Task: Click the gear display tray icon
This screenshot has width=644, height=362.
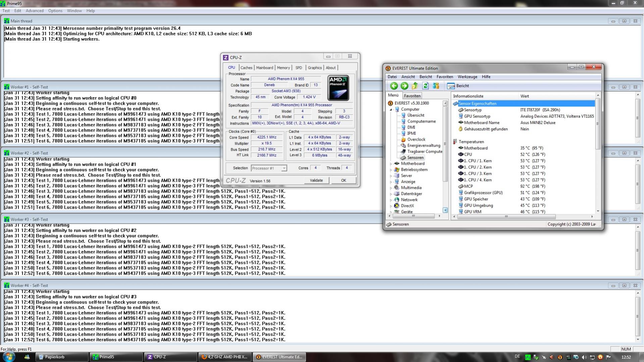Action: point(576,357)
